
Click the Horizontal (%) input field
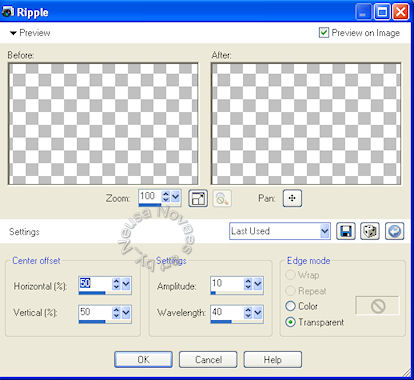pos(95,284)
